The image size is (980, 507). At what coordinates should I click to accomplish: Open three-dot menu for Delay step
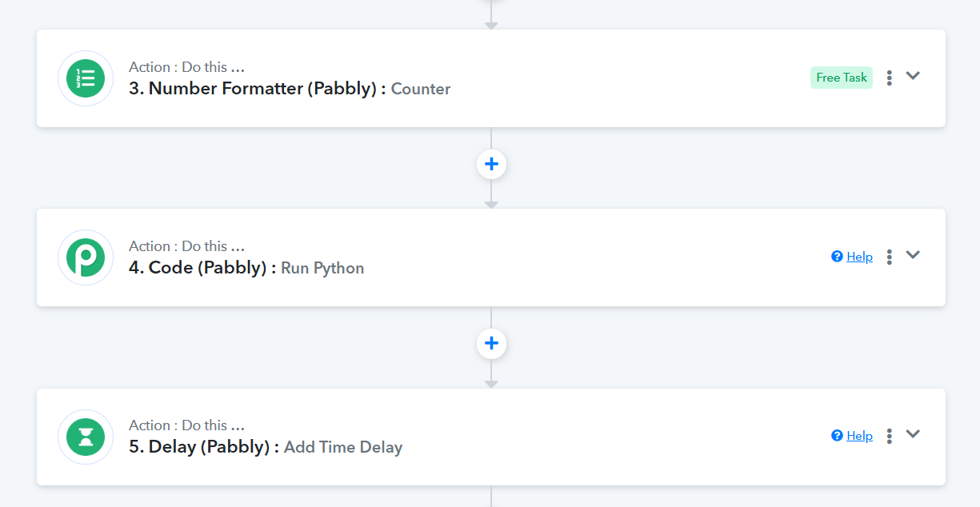point(889,436)
